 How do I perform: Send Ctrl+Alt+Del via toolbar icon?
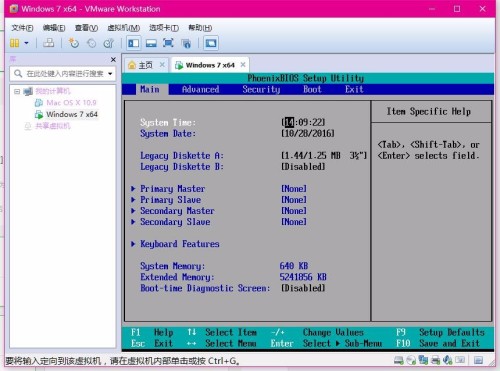[49, 43]
